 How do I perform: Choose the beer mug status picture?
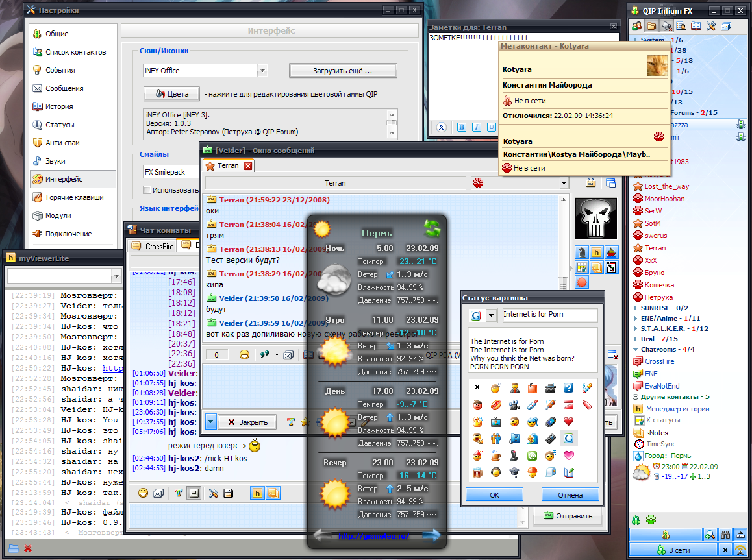477,472
